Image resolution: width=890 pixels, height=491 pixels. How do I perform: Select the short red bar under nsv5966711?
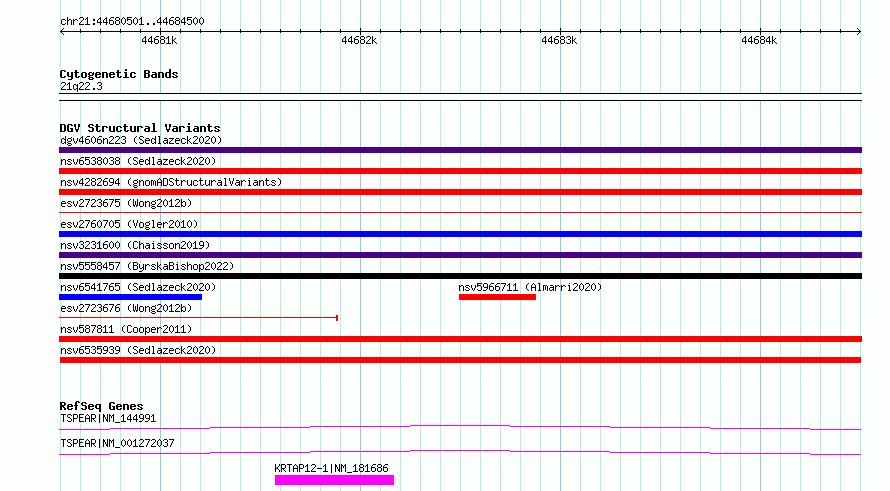497,297
